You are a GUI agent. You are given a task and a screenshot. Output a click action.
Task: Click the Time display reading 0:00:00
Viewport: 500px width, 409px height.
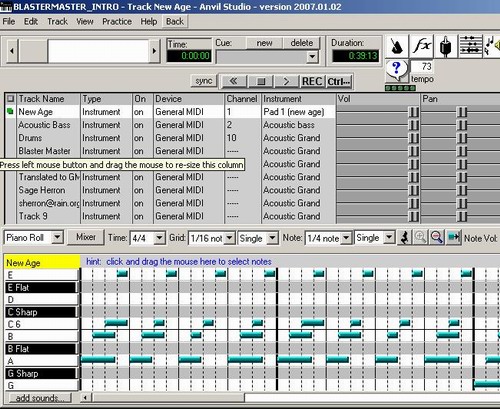point(189,56)
